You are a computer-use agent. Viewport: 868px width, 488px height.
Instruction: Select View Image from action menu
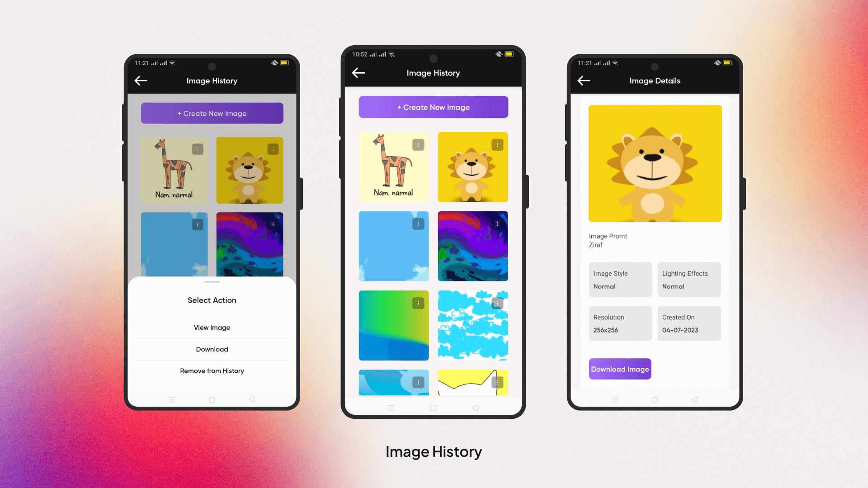point(212,327)
